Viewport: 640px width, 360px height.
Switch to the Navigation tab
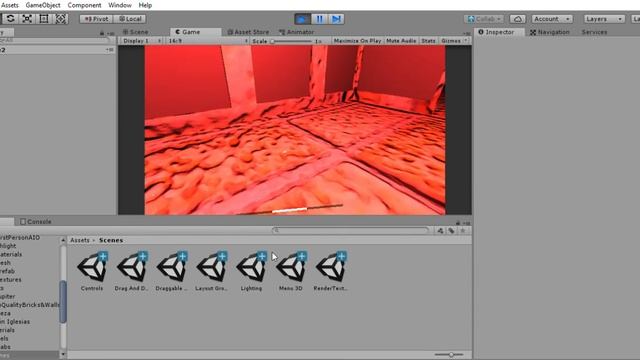pos(549,32)
